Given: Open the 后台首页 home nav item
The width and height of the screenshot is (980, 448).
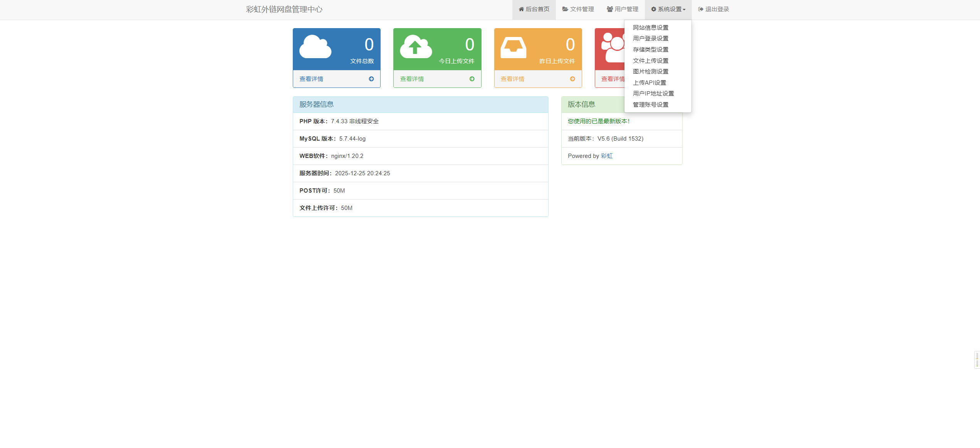Looking at the screenshot, I should click(x=534, y=9).
